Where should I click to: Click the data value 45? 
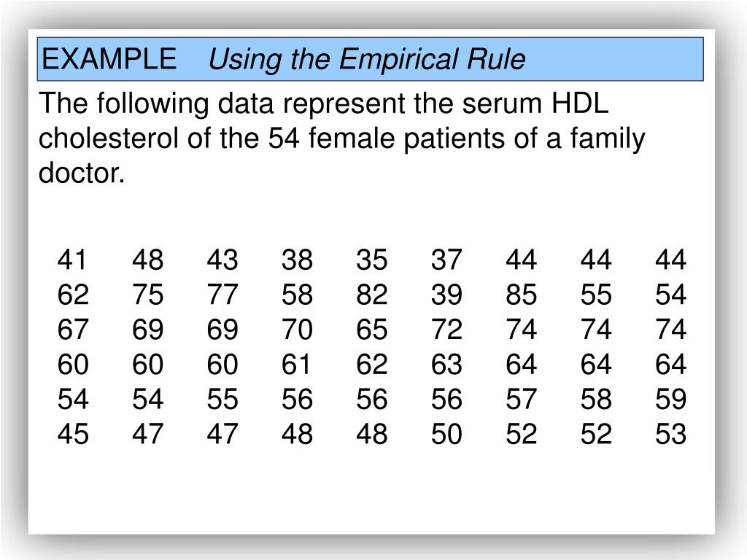pyautogui.click(x=73, y=433)
